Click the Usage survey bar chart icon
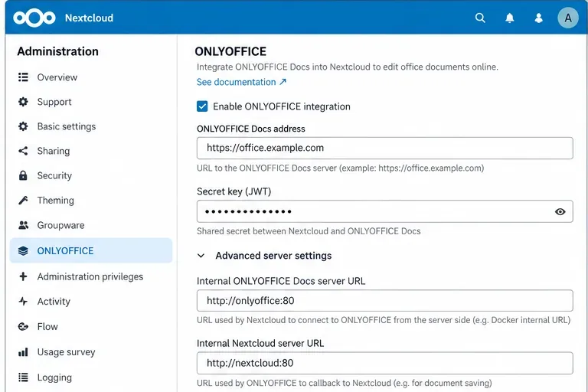This screenshot has width=588, height=392. tap(23, 352)
